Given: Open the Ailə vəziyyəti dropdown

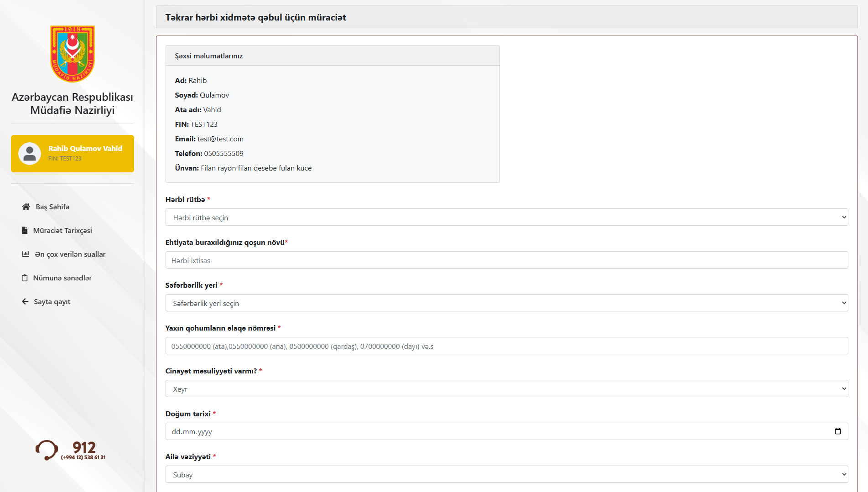Looking at the screenshot, I should (506, 474).
